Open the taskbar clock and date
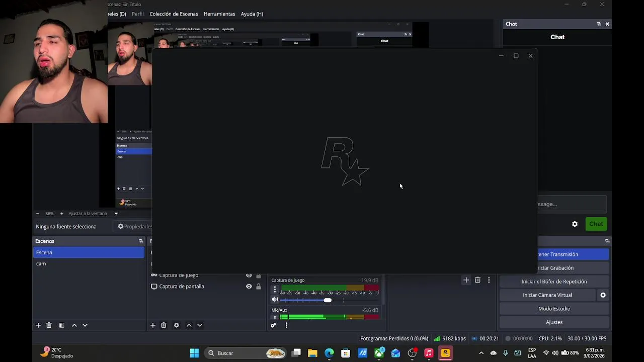Viewport: 644px width, 362px height. [x=595, y=353]
